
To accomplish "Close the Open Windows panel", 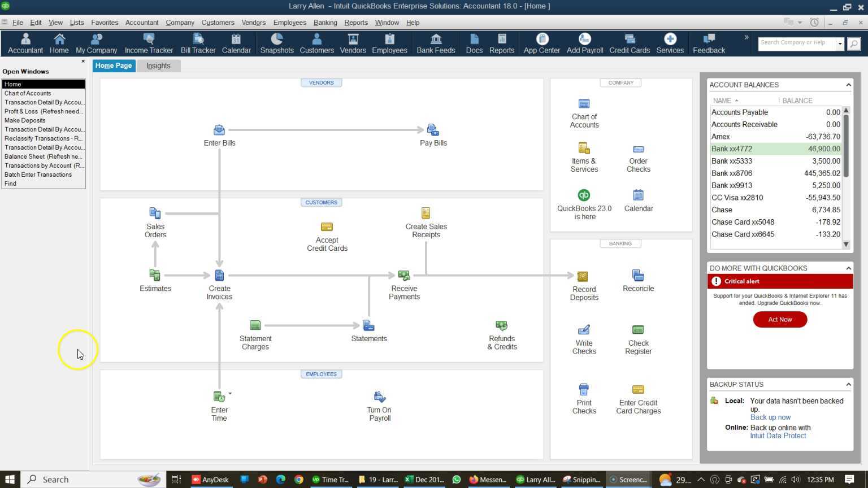I will click(x=83, y=62).
